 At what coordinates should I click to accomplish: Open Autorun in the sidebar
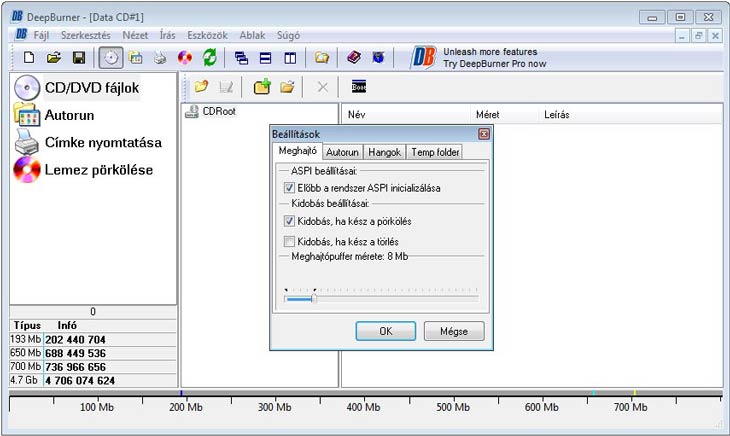(x=69, y=115)
